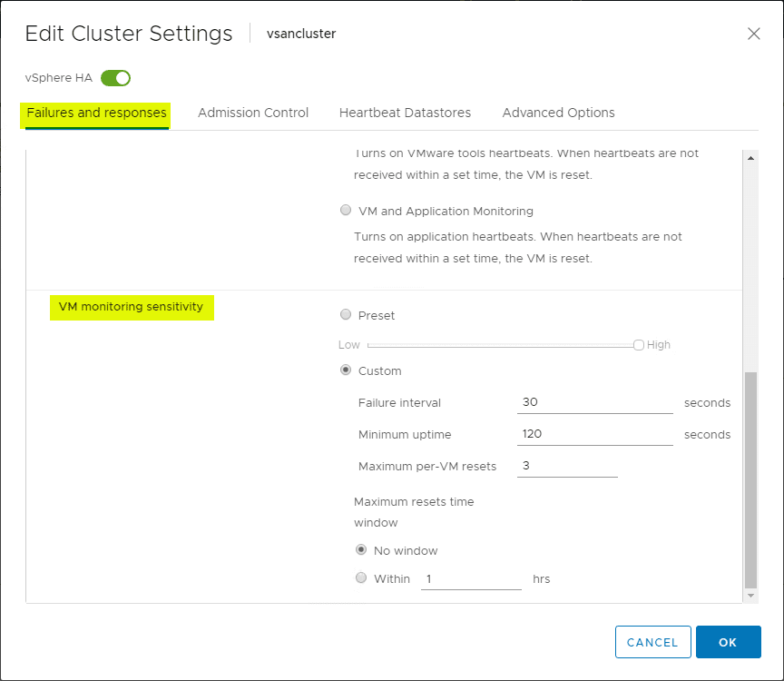Go to the Advanced Options tab
The image size is (784, 681).
pos(558,113)
